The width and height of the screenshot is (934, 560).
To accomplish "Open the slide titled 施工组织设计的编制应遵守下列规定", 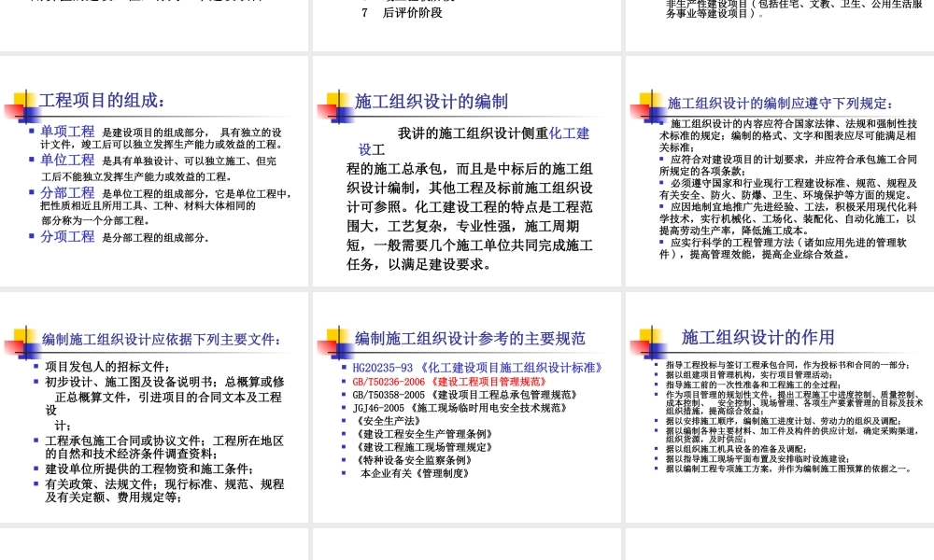I will [x=780, y=172].
